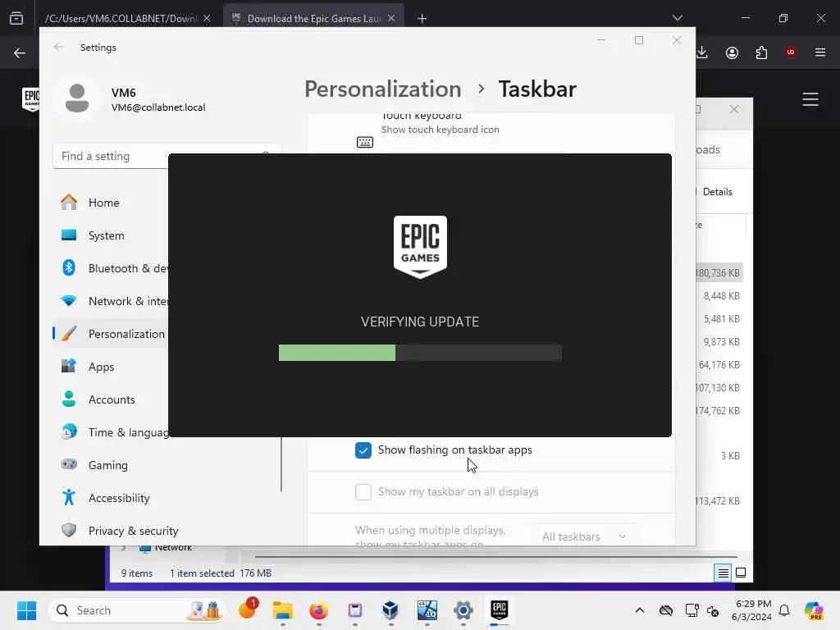The height and width of the screenshot is (630, 840).
Task: Click Personalization breadcrumb link
Action: coord(382,89)
